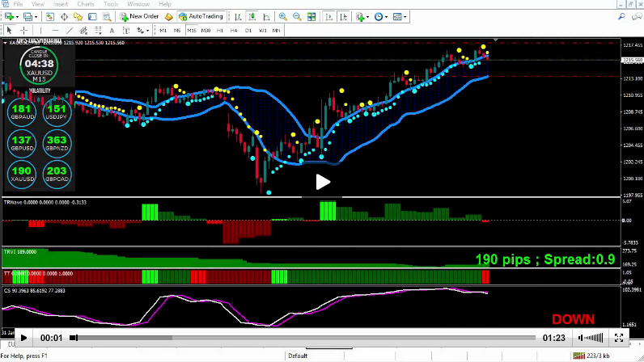Switch timeframe to M5

177,31
